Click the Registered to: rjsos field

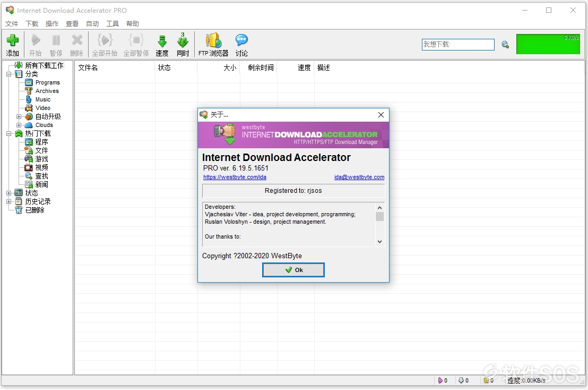pyautogui.click(x=293, y=191)
